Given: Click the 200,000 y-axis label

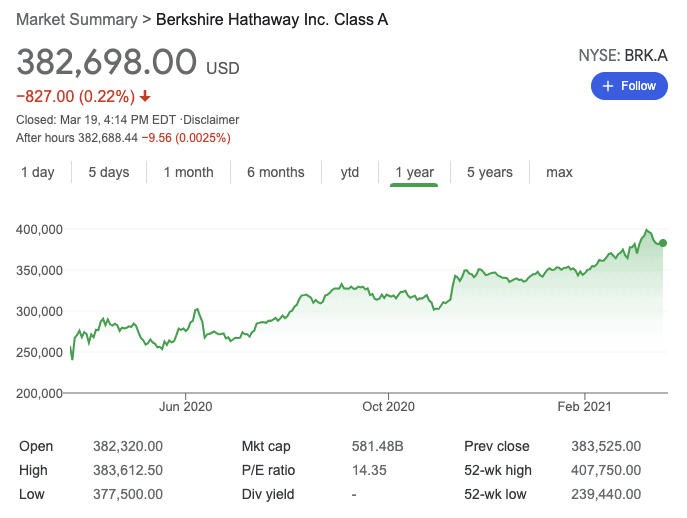Looking at the screenshot, I should [39, 394].
